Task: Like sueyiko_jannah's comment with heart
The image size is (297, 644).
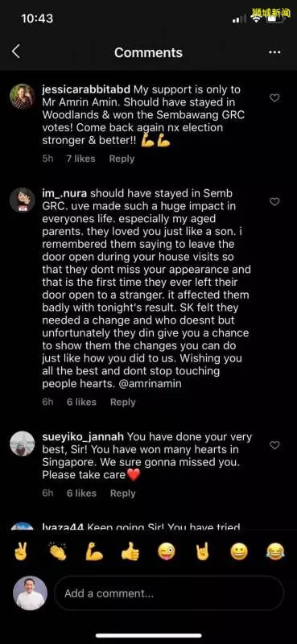Action: coord(274,445)
